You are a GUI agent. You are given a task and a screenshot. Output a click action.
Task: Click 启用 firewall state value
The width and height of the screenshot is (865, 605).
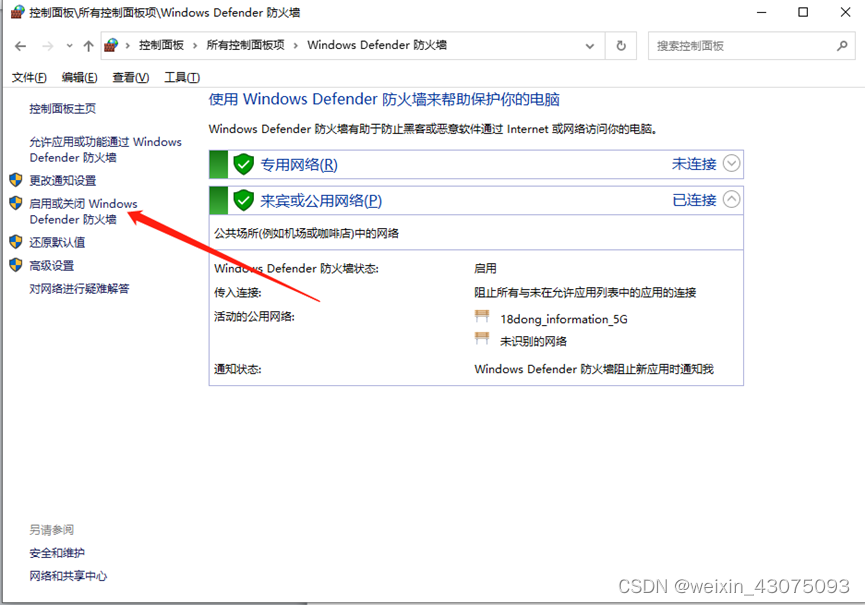(x=485, y=269)
